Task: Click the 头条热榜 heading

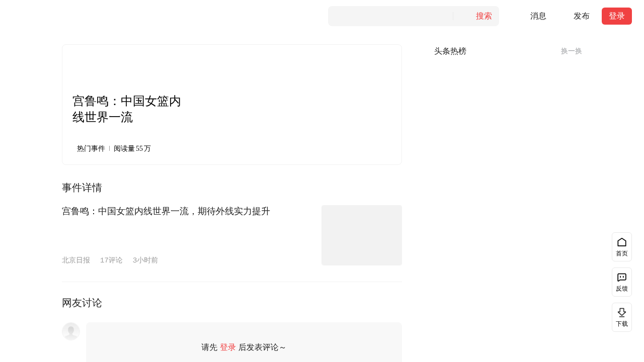Action: point(450,51)
